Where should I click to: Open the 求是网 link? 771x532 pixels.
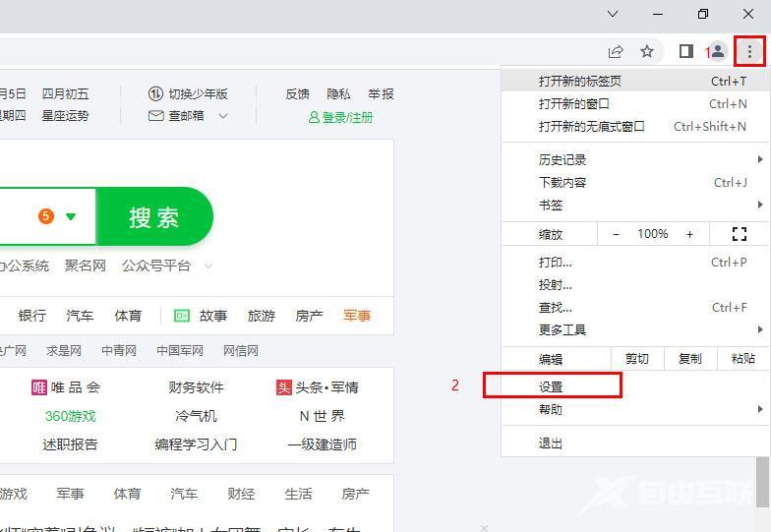point(64,350)
